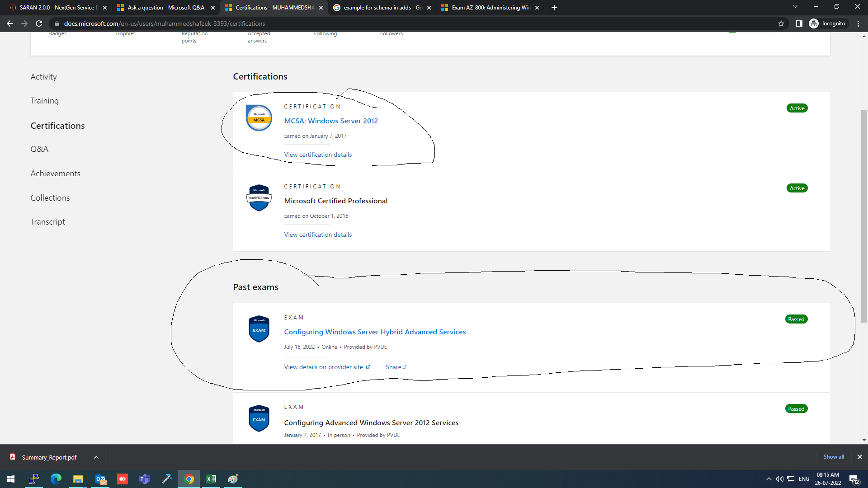Select Collections in the profile sidebar
Image resolution: width=868 pixels, height=488 pixels.
click(x=50, y=198)
